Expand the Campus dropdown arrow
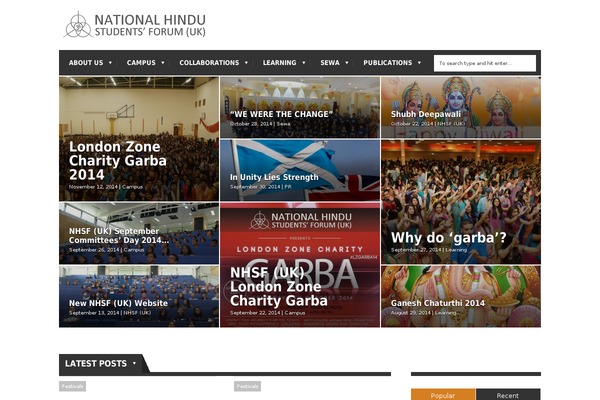 163,63
